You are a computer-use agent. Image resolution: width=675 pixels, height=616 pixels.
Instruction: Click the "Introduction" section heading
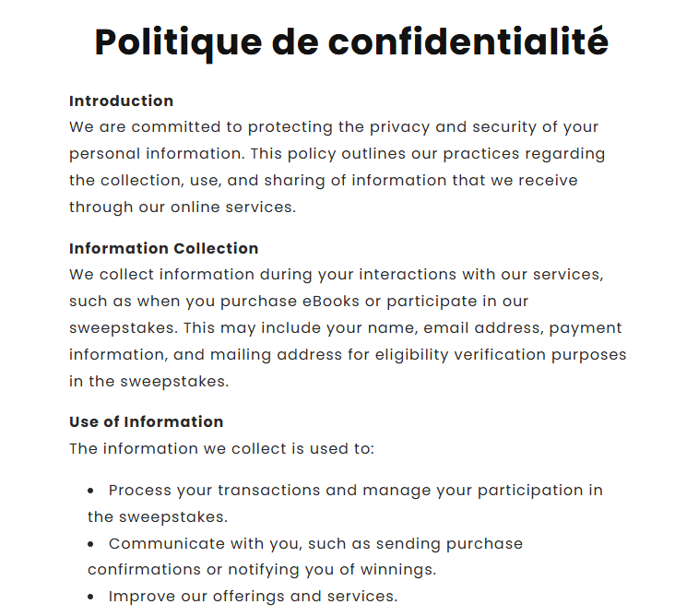[121, 101]
